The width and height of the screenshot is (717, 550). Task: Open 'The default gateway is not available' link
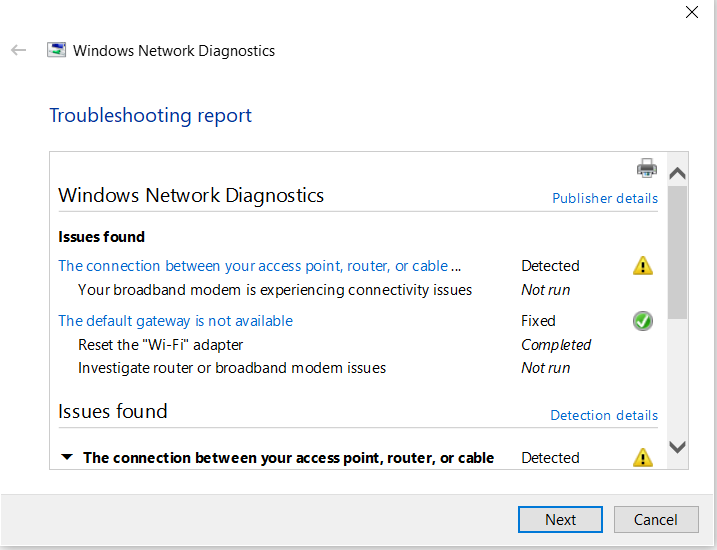point(175,321)
